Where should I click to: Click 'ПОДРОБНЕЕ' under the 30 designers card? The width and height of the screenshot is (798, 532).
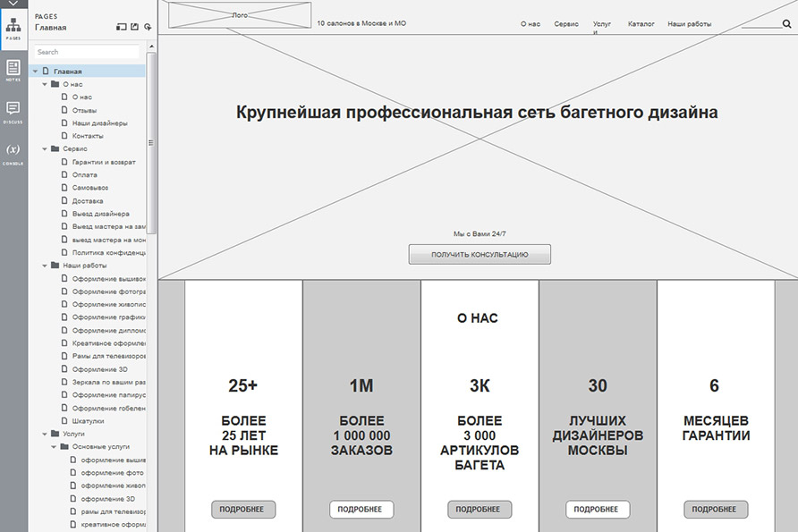598,509
